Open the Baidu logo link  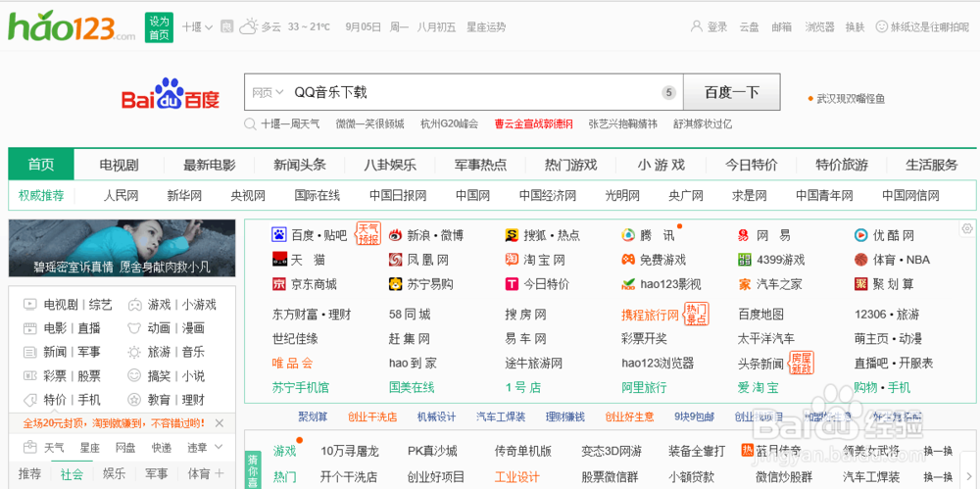tap(171, 94)
